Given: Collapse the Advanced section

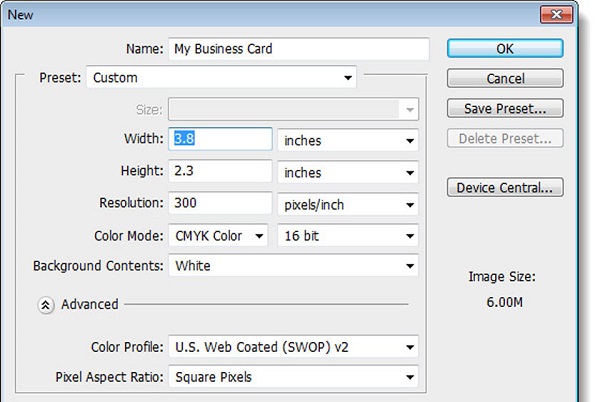Looking at the screenshot, I should pos(46,304).
